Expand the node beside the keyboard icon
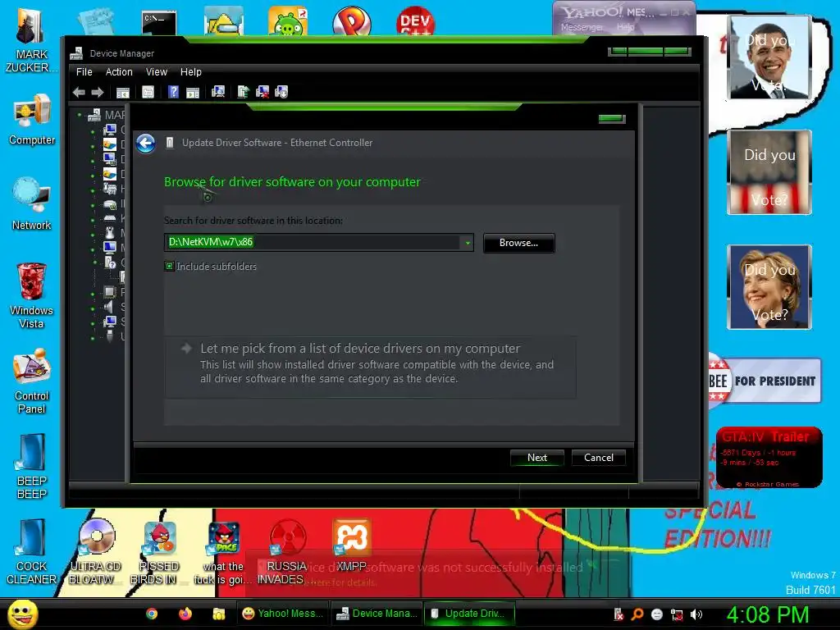840x630 pixels. [x=93, y=218]
